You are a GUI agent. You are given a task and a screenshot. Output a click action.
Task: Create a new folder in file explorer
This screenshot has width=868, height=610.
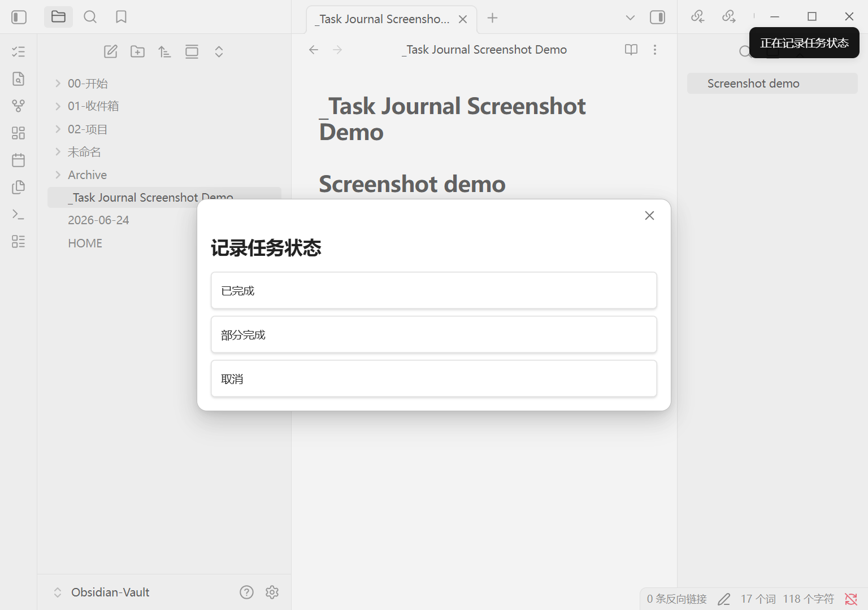(137, 51)
